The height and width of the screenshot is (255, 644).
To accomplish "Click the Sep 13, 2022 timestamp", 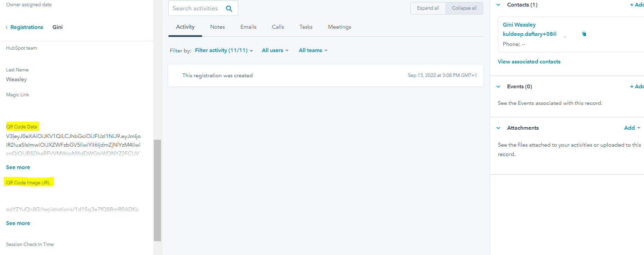I will pyautogui.click(x=442, y=75).
